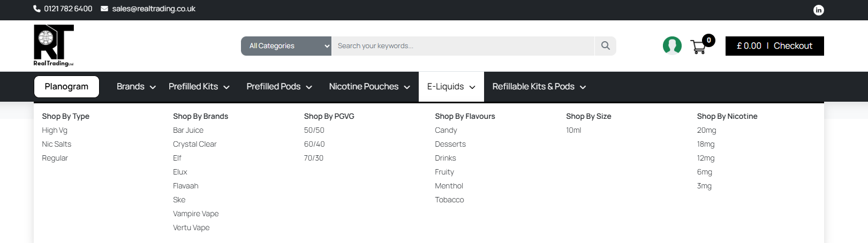The width and height of the screenshot is (868, 243).
Task: Open the LinkedIn icon in top bar
Action: tap(818, 10)
